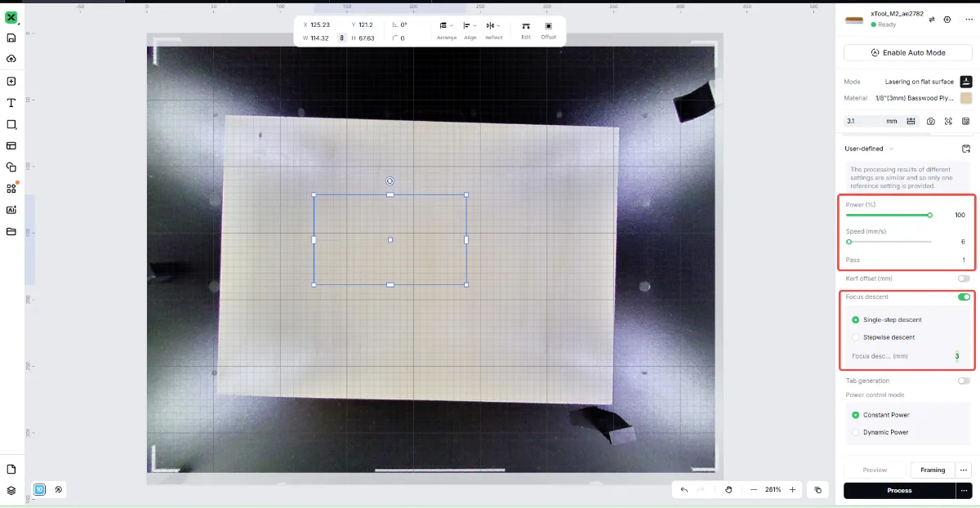
Task: Click the hand pan tool
Action: click(x=728, y=489)
